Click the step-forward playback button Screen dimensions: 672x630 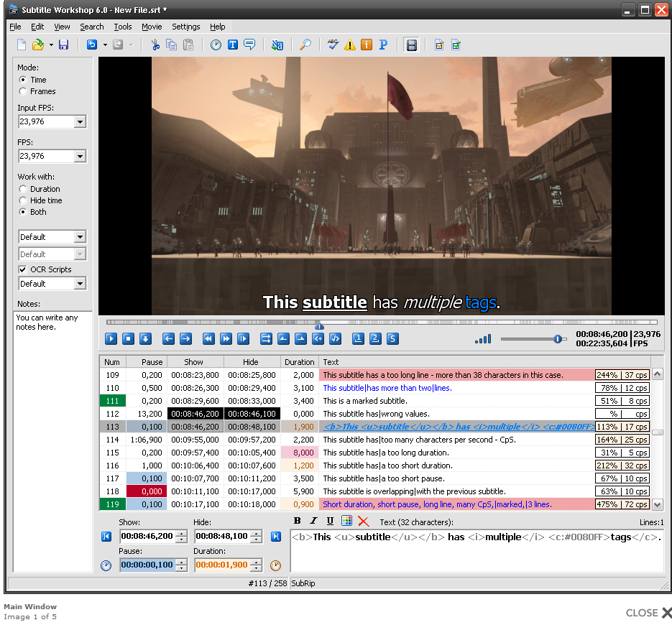pos(243,339)
